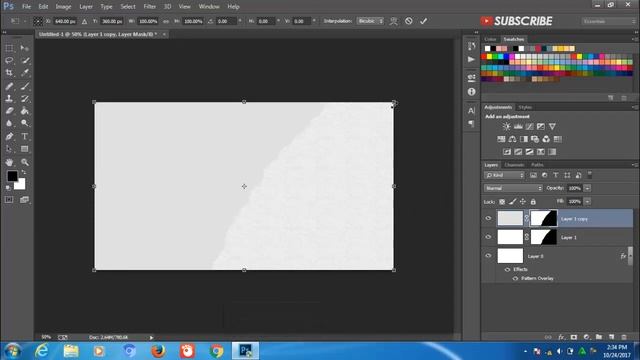Open the Filter menu
Screen dimensions: 640x360
pyautogui.click(x=149, y=7)
